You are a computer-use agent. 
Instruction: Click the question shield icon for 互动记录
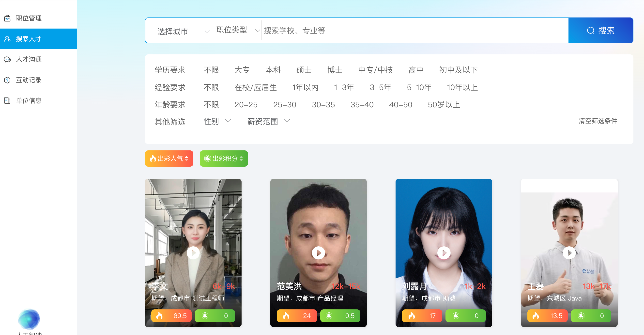[7, 80]
